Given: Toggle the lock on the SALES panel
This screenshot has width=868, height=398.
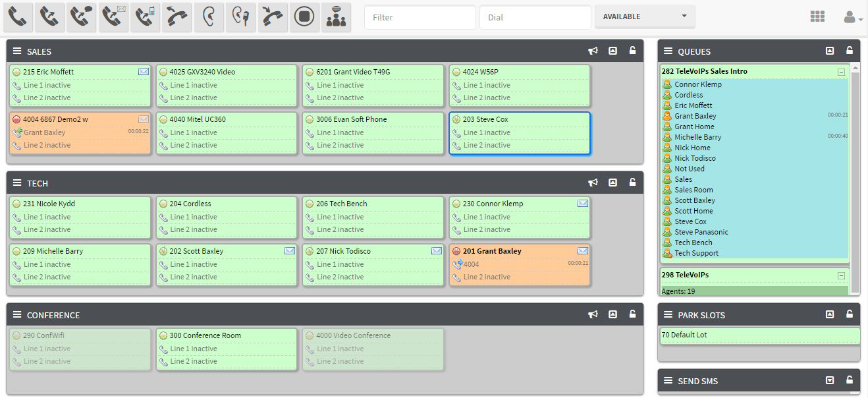Looking at the screenshot, I should [x=633, y=51].
